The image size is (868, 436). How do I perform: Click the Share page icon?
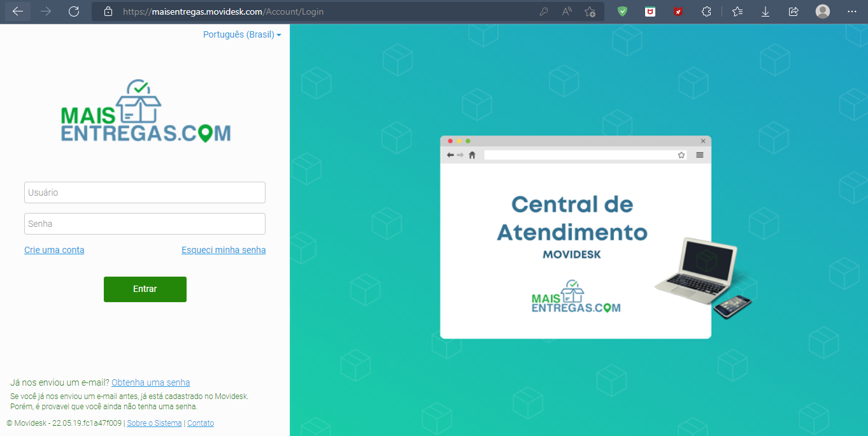(x=793, y=11)
